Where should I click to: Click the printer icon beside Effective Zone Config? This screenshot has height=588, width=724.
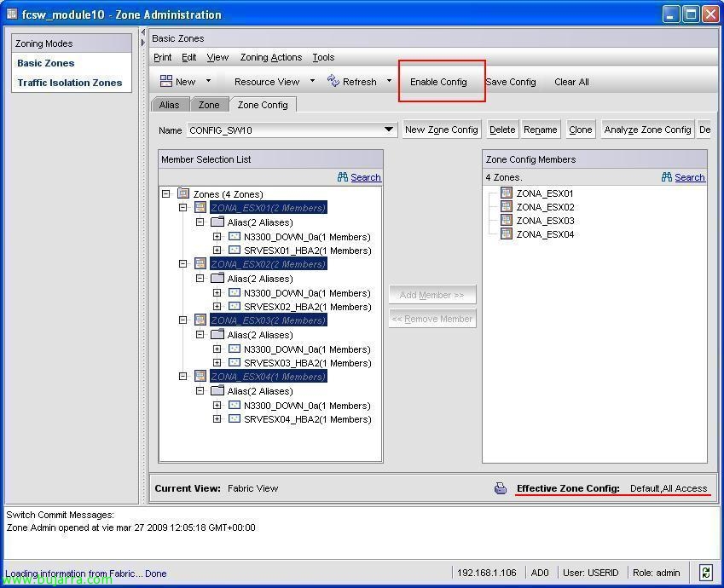coord(501,488)
